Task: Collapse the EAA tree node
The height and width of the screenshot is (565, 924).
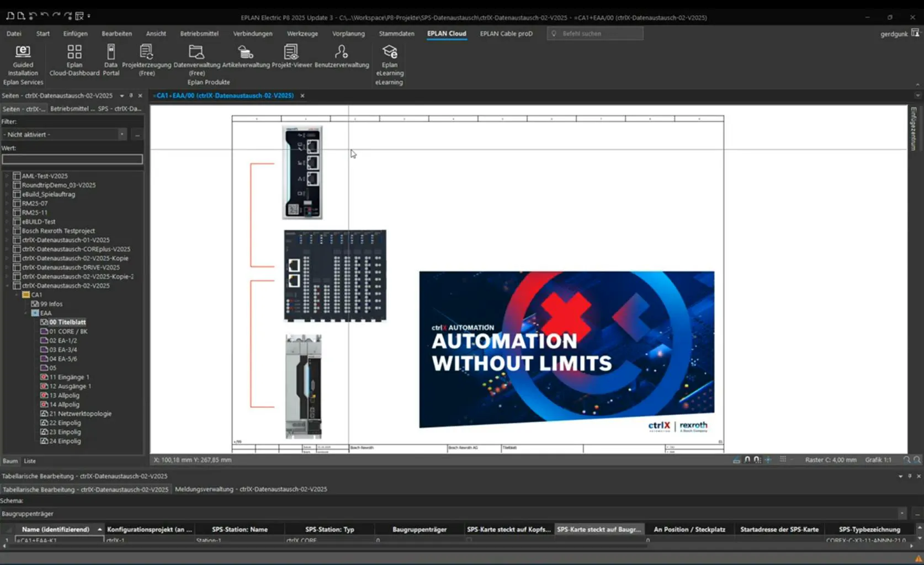Action: (26, 313)
